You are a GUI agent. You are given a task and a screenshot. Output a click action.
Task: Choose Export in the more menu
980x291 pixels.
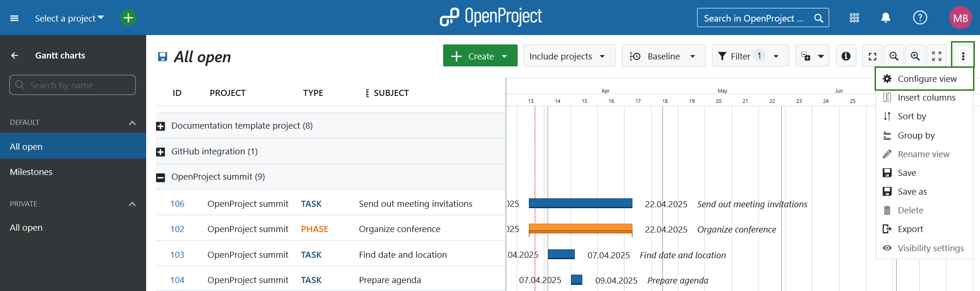[910, 229]
